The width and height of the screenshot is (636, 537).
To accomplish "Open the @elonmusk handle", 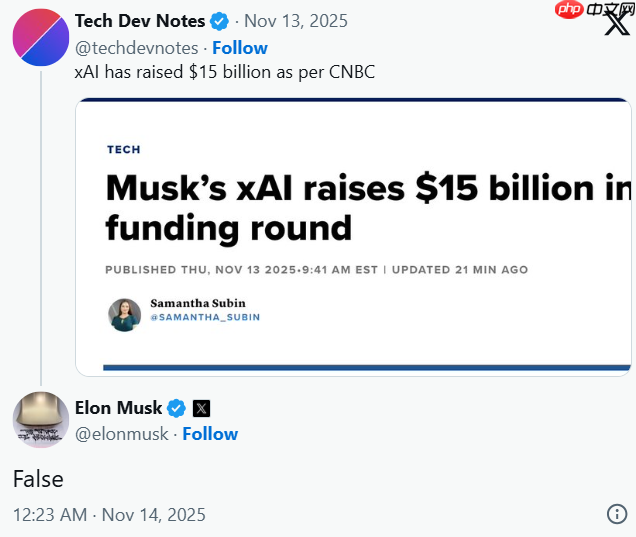I will [121, 434].
